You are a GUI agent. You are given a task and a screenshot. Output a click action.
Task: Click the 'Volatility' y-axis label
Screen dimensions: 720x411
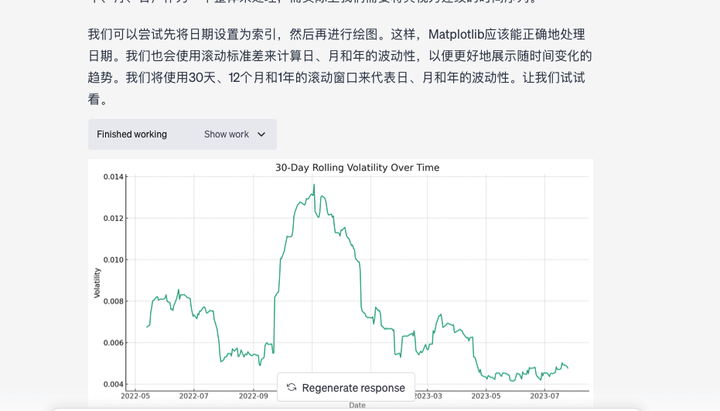click(97, 283)
